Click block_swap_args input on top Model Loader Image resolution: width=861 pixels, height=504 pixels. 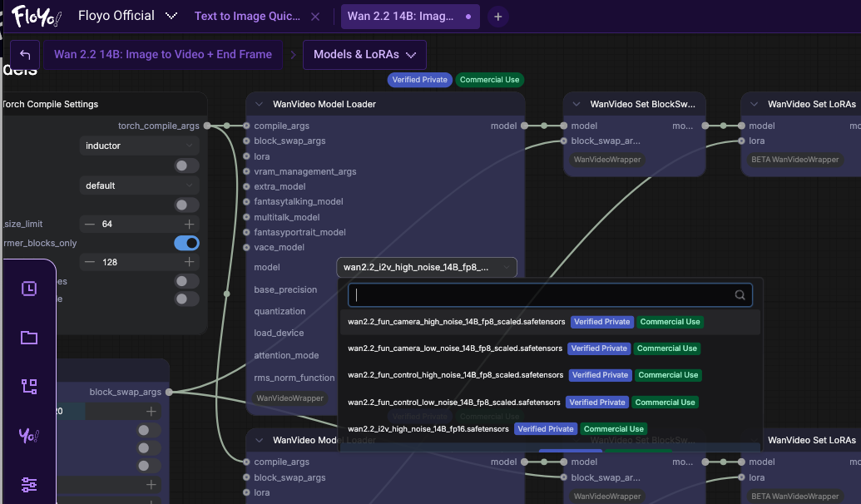tap(246, 141)
